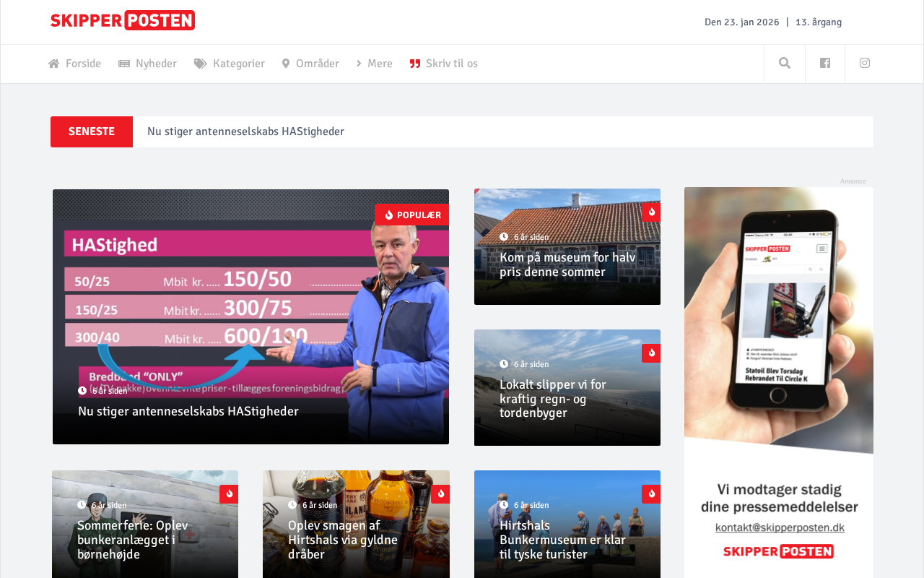Image resolution: width=924 pixels, height=578 pixels.
Task: Open the Nyheder menu item
Action: click(147, 64)
